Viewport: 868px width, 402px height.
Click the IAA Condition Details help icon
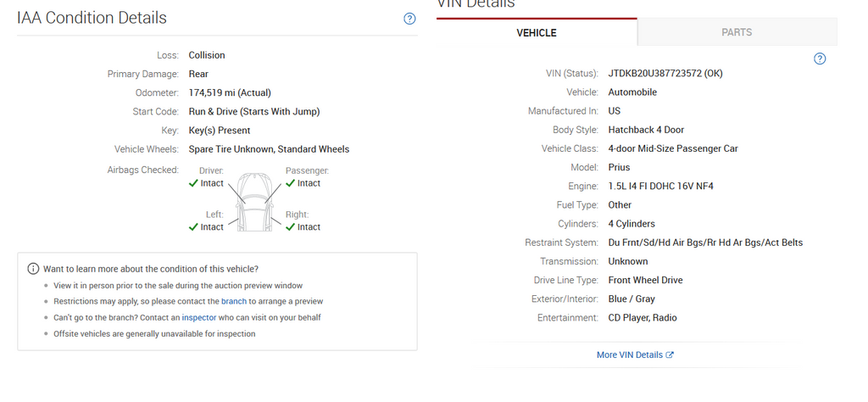(x=409, y=19)
